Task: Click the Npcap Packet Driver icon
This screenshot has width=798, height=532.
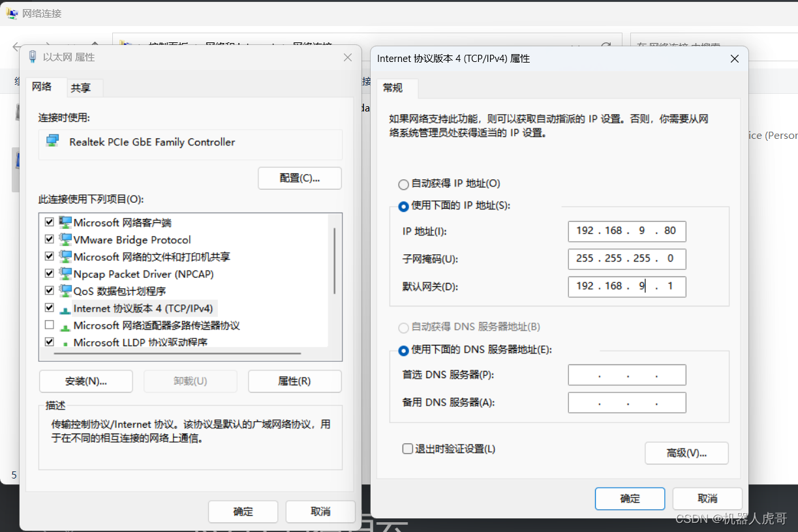Action: pos(65,273)
